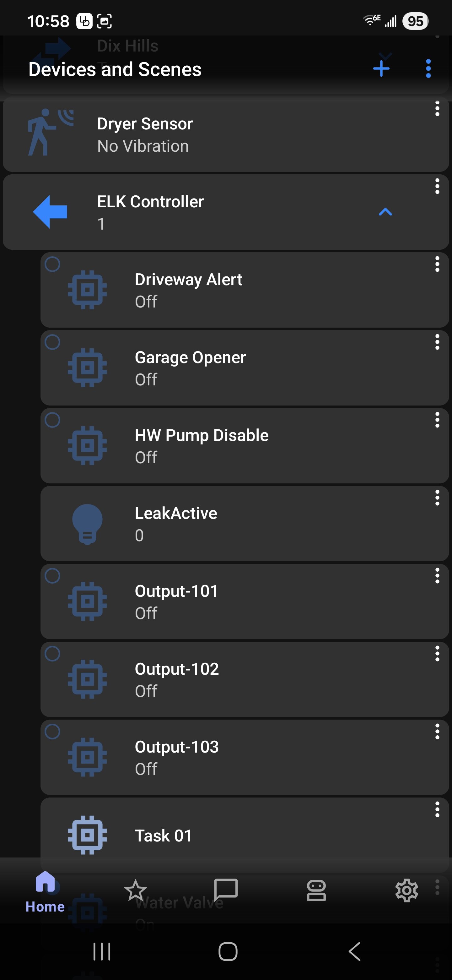The width and height of the screenshot is (452, 980).
Task: Tap the Home tab
Action: 45,892
